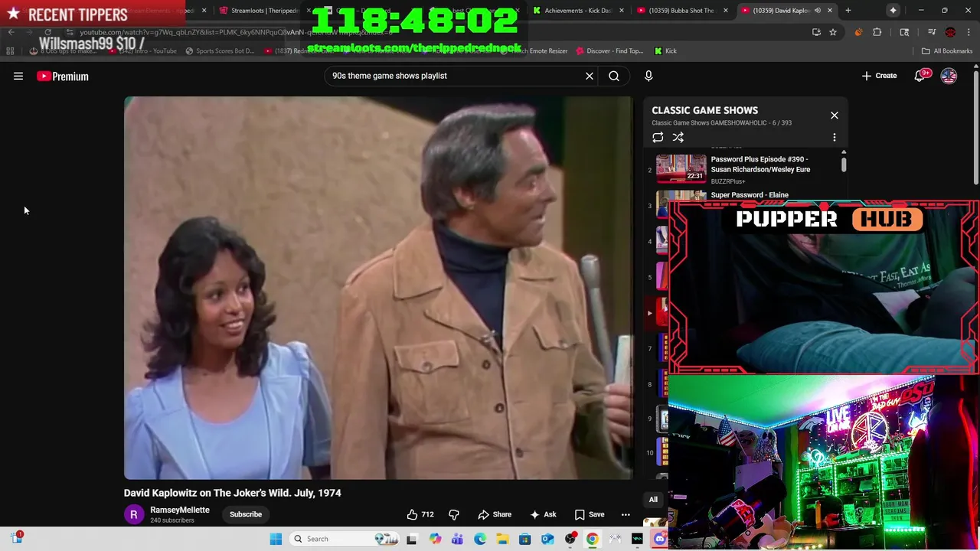
Task: Save video to a playlist
Action: click(x=590, y=514)
